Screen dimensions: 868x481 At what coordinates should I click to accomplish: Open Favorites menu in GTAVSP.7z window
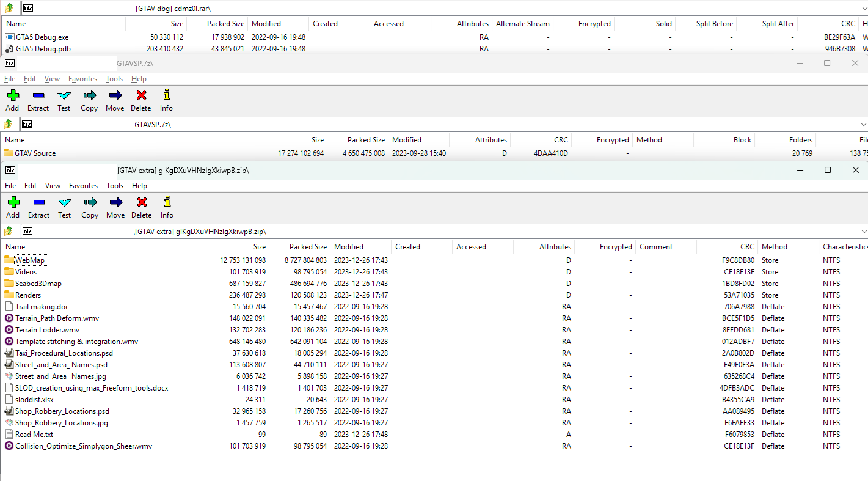point(82,79)
